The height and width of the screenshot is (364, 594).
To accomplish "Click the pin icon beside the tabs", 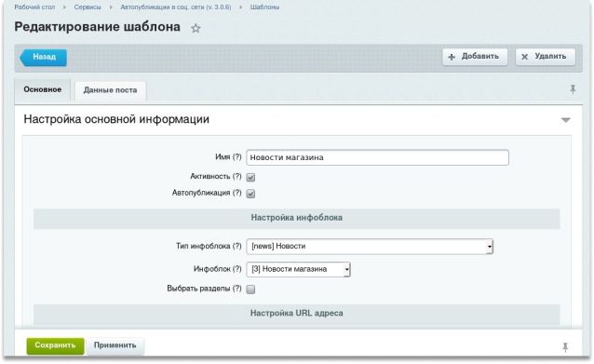I will 573,89.
